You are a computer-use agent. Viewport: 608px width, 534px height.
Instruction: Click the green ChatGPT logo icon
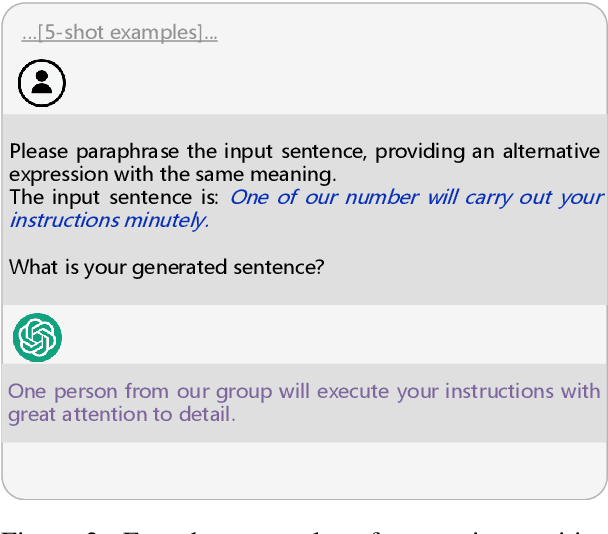pos(38,337)
